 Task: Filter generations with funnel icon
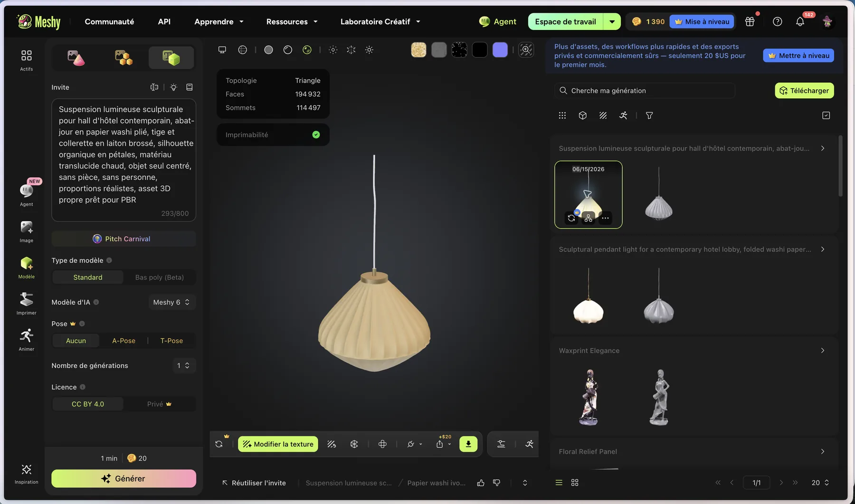(649, 115)
